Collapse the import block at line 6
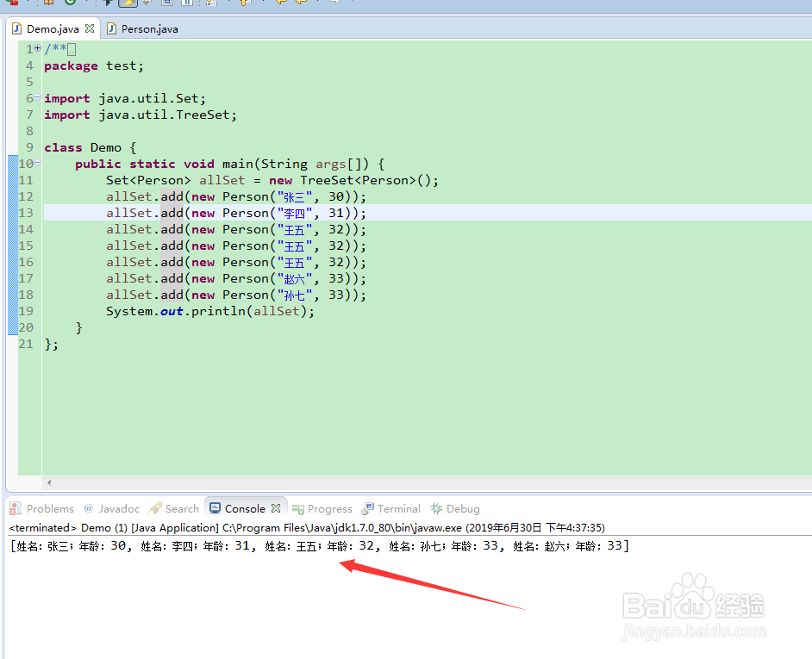 37,97
